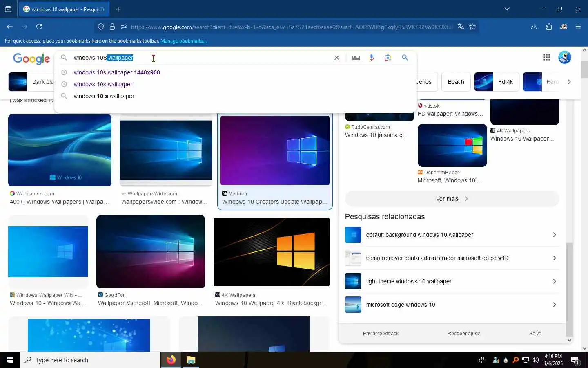Open the Google account avatar
The width and height of the screenshot is (588, 368).
[x=565, y=57]
